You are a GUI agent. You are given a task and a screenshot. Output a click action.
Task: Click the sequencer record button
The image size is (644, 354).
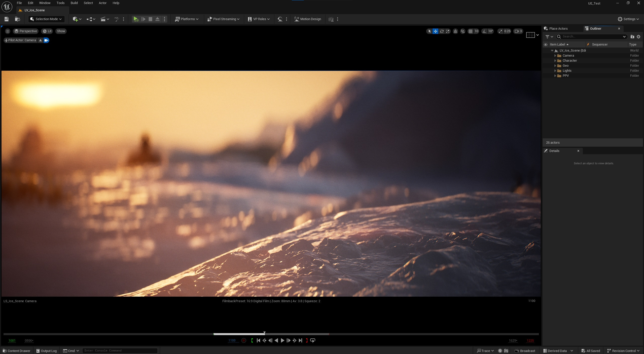point(244,340)
